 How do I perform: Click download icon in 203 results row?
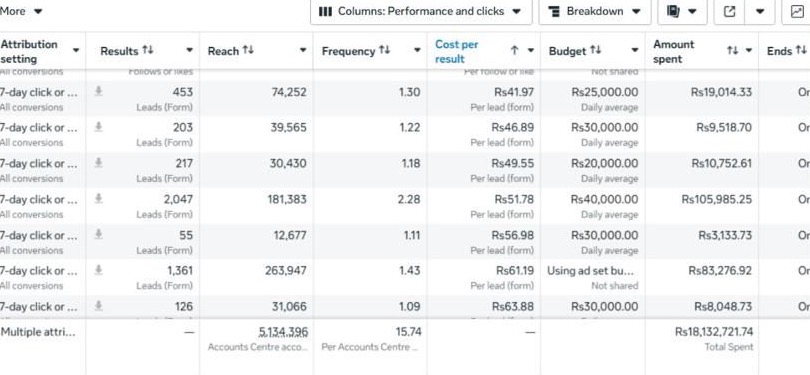coord(99,127)
